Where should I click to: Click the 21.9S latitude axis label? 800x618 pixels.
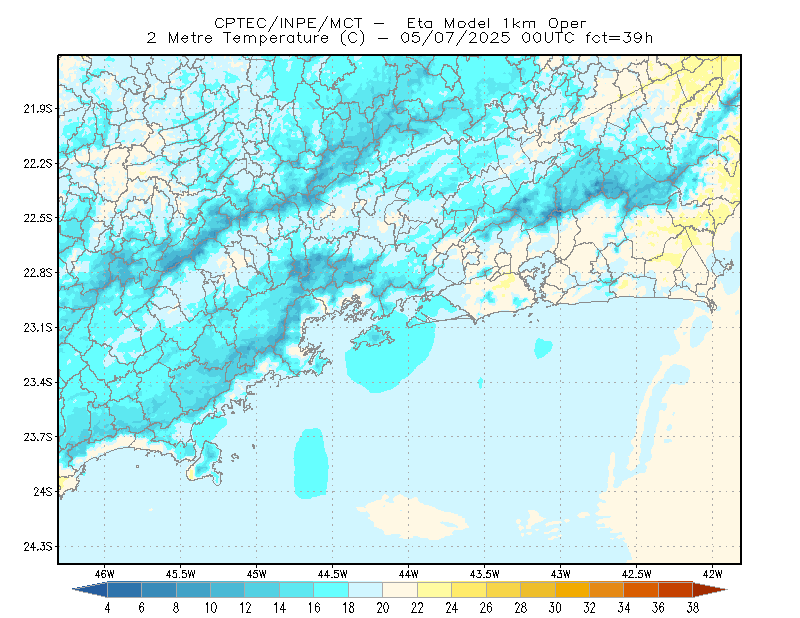click(38, 108)
